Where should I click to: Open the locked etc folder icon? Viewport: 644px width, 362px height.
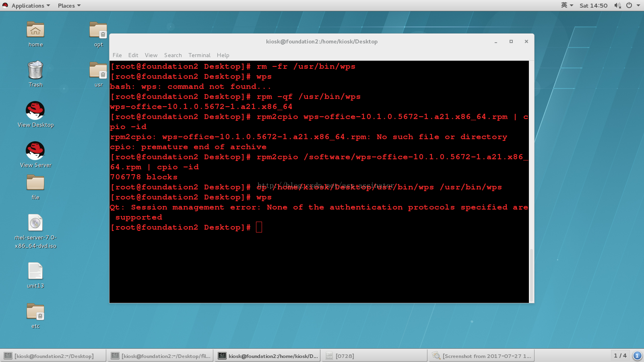click(x=35, y=312)
